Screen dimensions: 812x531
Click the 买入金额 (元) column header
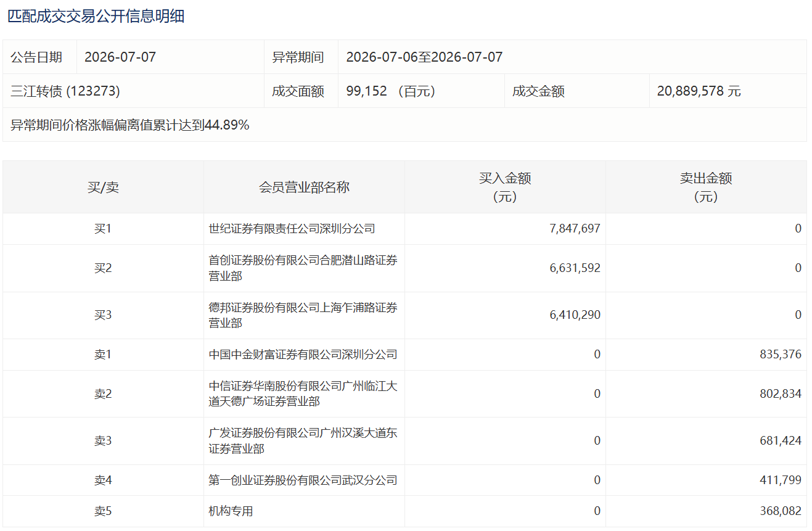pos(506,187)
